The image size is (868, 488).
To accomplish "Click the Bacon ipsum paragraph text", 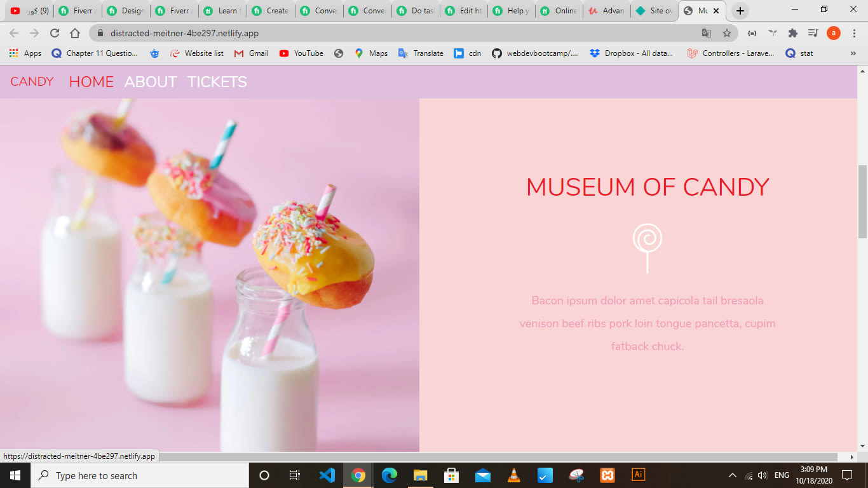I will pos(648,323).
